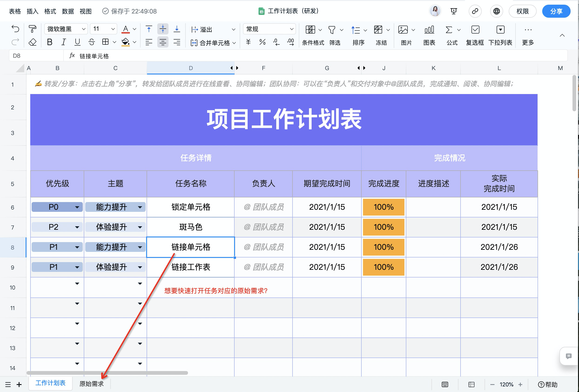Image resolution: width=579 pixels, height=392 pixels.
Task: Click the currency ¥ format icon
Action: click(248, 42)
